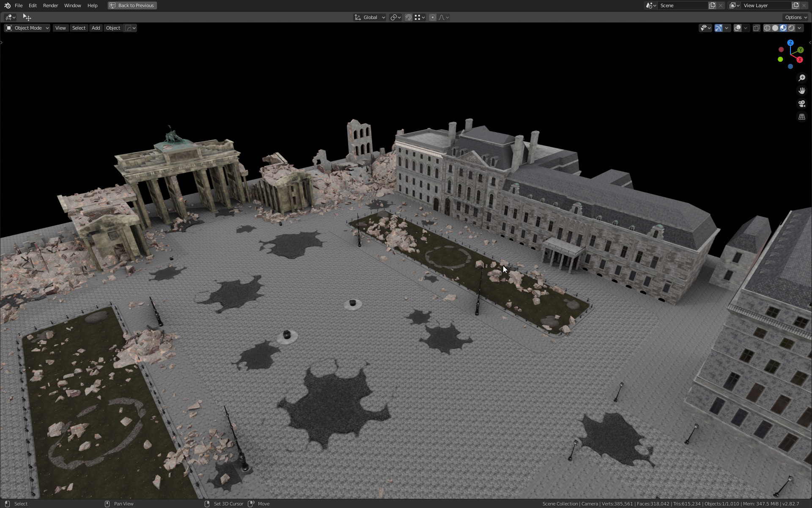The image size is (812, 508).
Task: Switch to rendered viewport shading
Action: tap(791, 28)
